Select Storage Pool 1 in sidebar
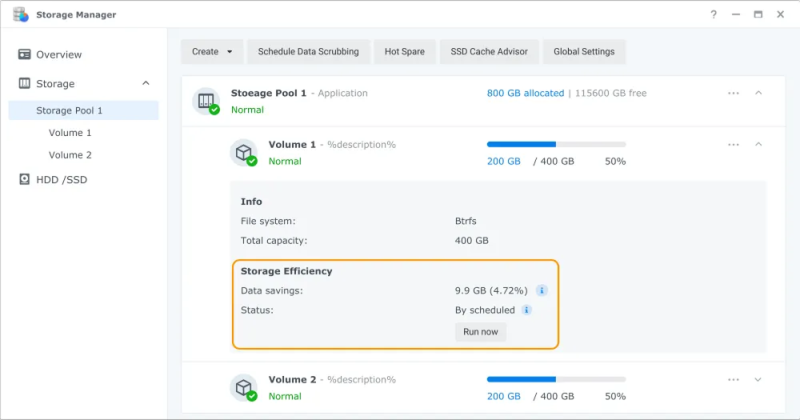Screen dimensions: 800x420 (83, 110)
